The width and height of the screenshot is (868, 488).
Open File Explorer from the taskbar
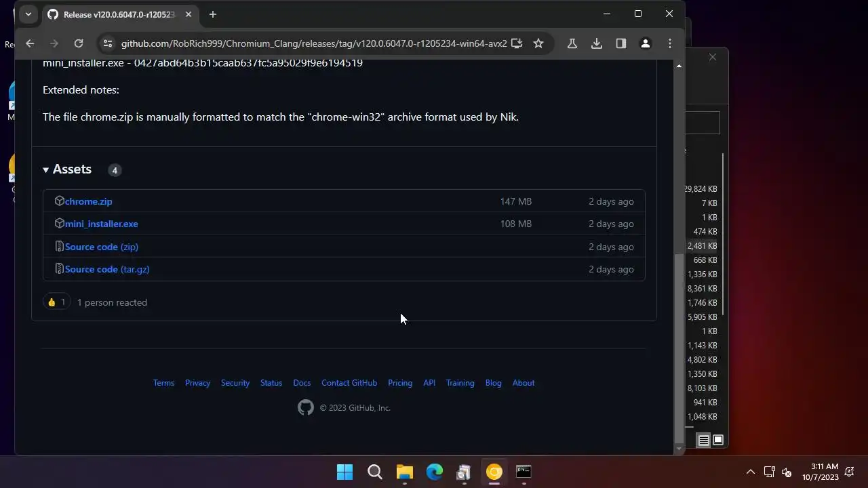pos(405,472)
